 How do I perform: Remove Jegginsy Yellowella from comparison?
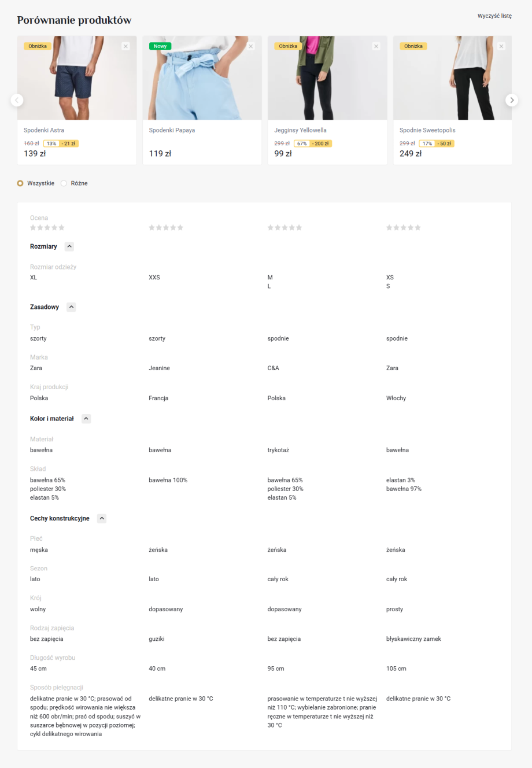pyautogui.click(x=376, y=46)
